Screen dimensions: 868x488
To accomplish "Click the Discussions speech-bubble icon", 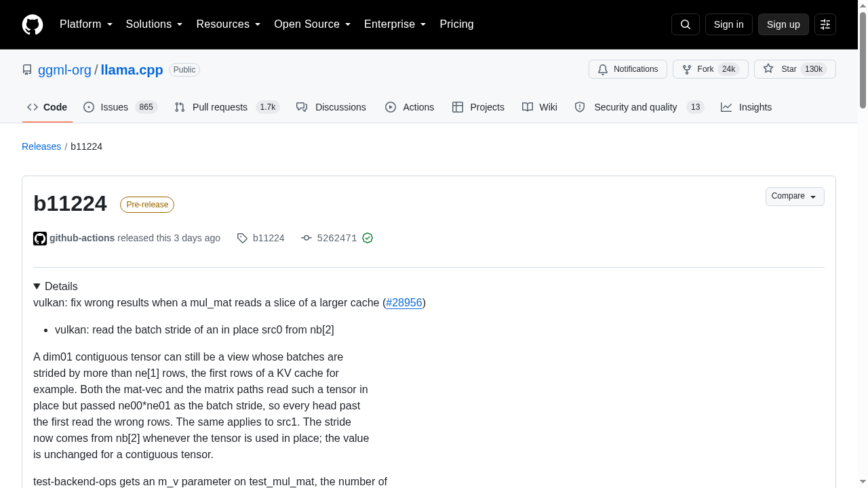I will [302, 107].
